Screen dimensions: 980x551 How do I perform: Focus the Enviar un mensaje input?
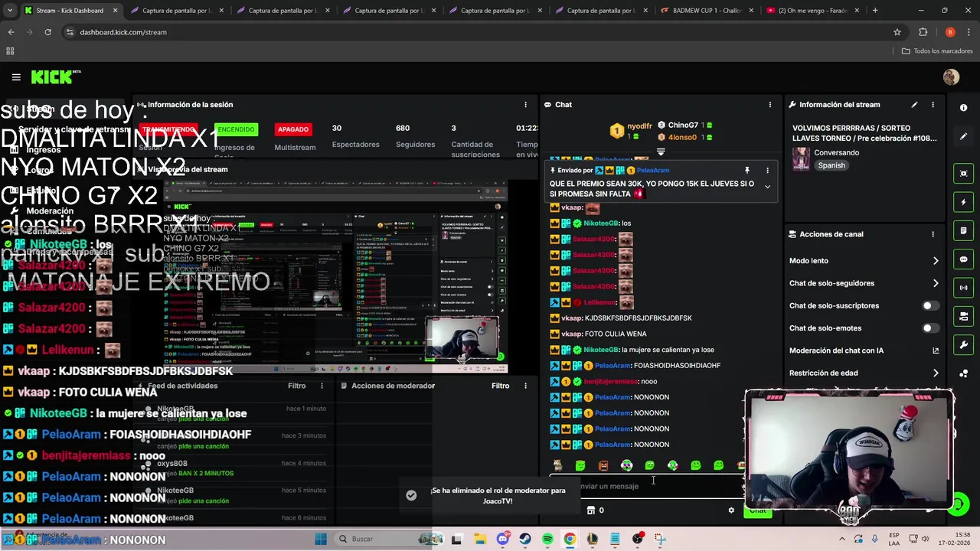click(647, 486)
